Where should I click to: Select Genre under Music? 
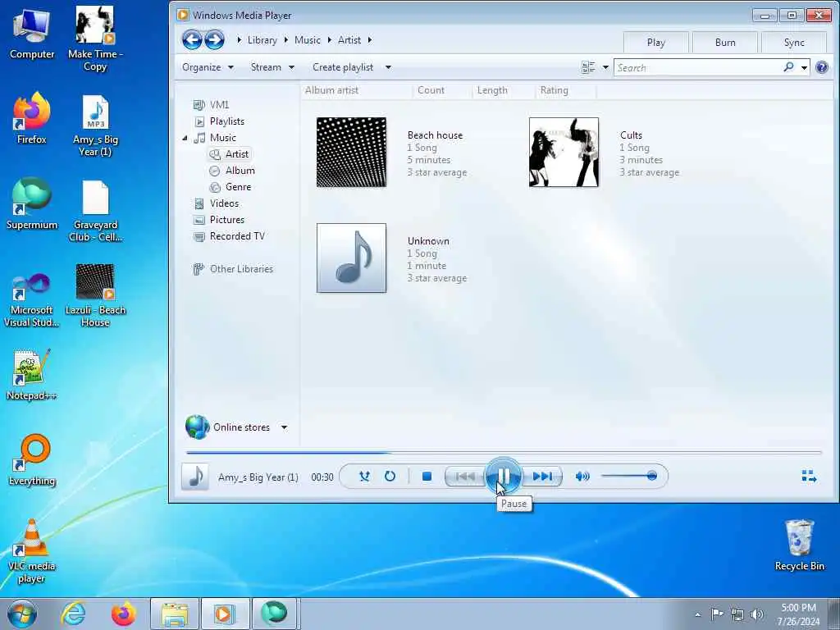pyautogui.click(x=238, y=187)
